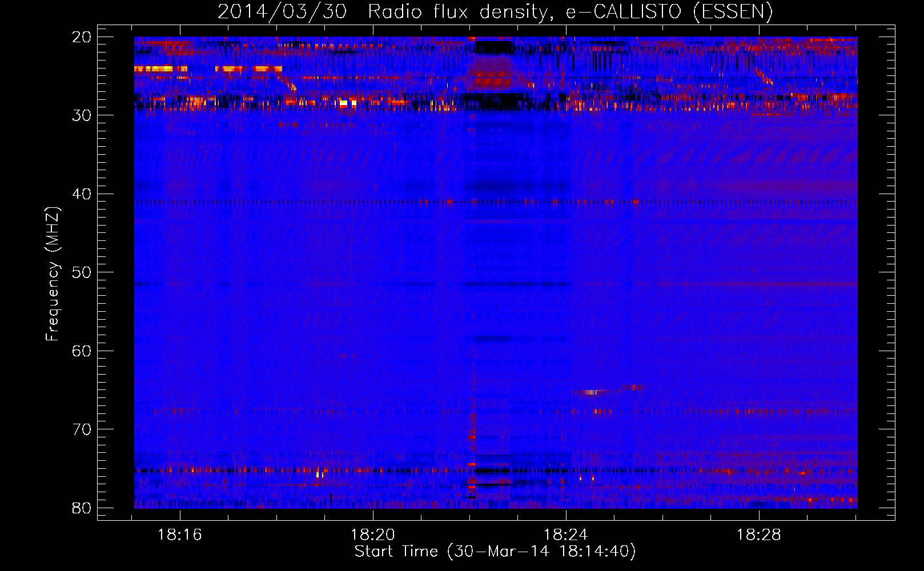This screenshot has width=924, height=571.
Task: Click the 18:20 time tick label
Action: click(373, 535)
